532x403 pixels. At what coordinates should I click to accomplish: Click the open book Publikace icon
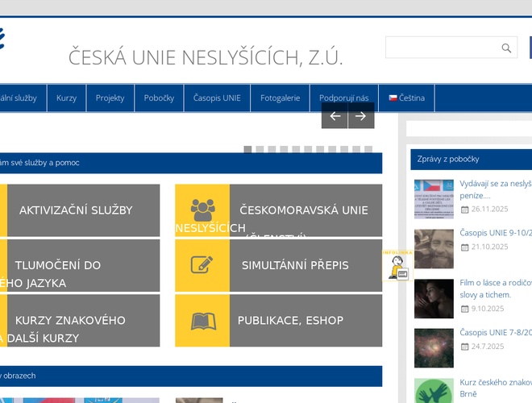coord(202,321)
